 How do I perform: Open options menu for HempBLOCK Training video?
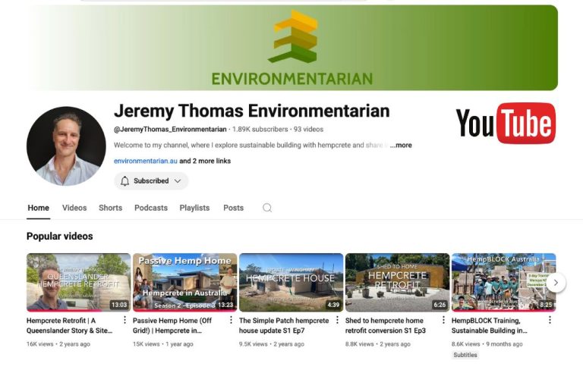click(x=550, y=320)
